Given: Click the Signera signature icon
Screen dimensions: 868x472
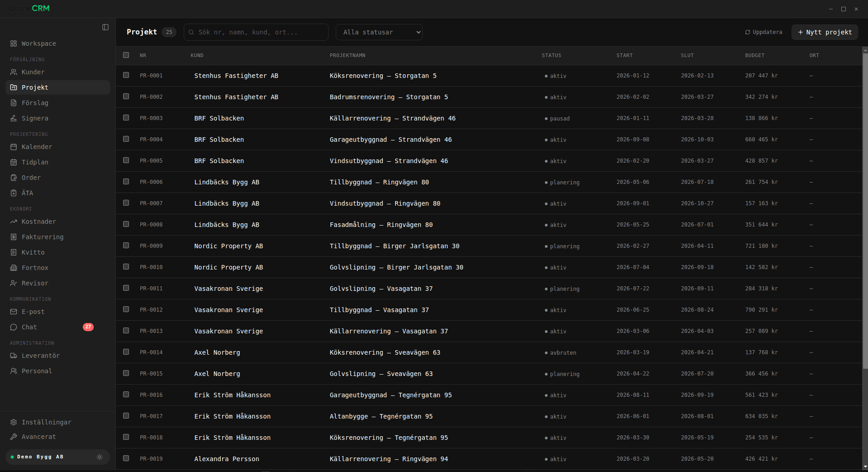Looking at the screenshot, I should coord(14,118).
